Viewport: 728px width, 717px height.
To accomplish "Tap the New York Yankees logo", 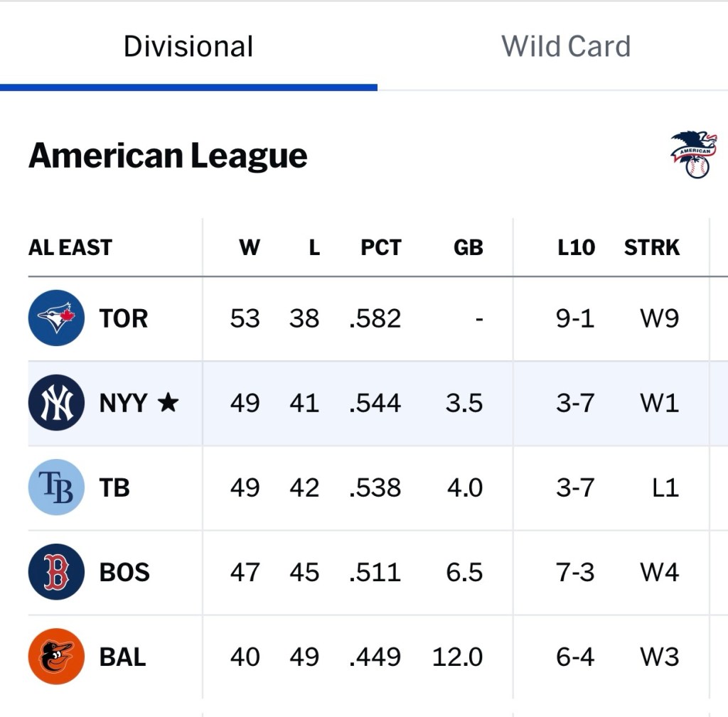I will [56, 403].
